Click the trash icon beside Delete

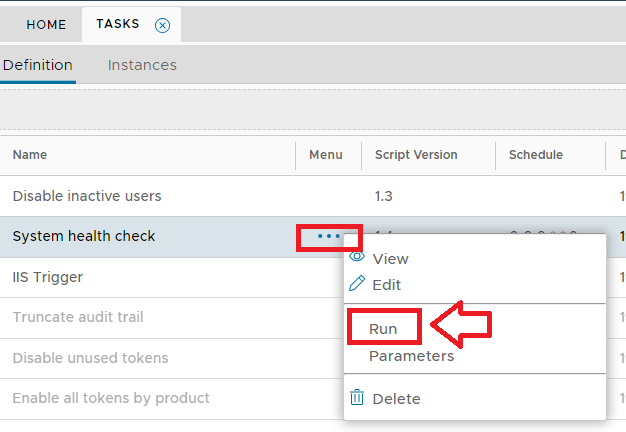click(x=357, y=398)
